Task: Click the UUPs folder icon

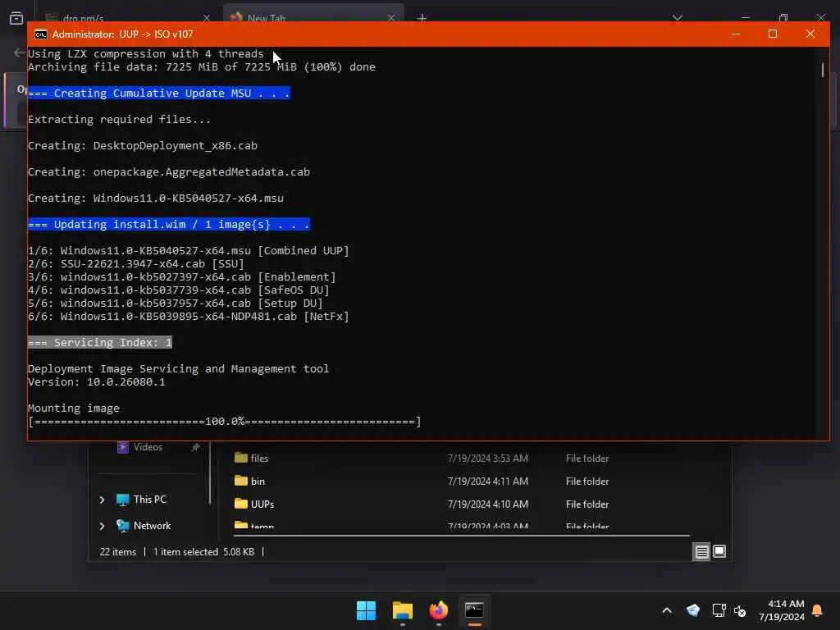Action: point(241,504)
